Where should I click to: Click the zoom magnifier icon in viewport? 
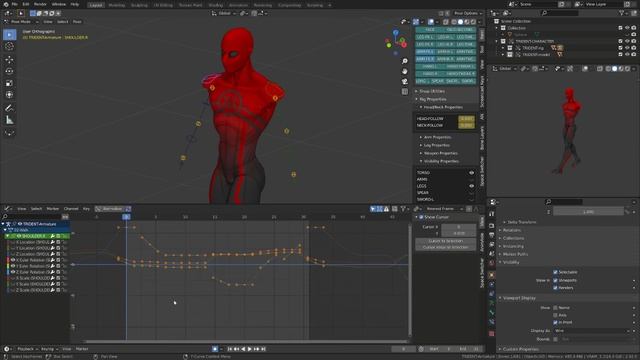coord(404,61)
